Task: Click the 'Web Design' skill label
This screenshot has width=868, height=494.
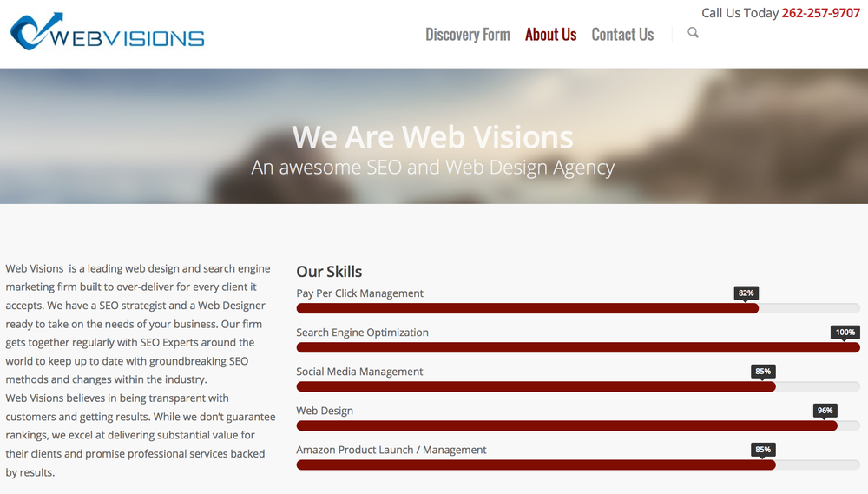Action: tap(325, 411)
